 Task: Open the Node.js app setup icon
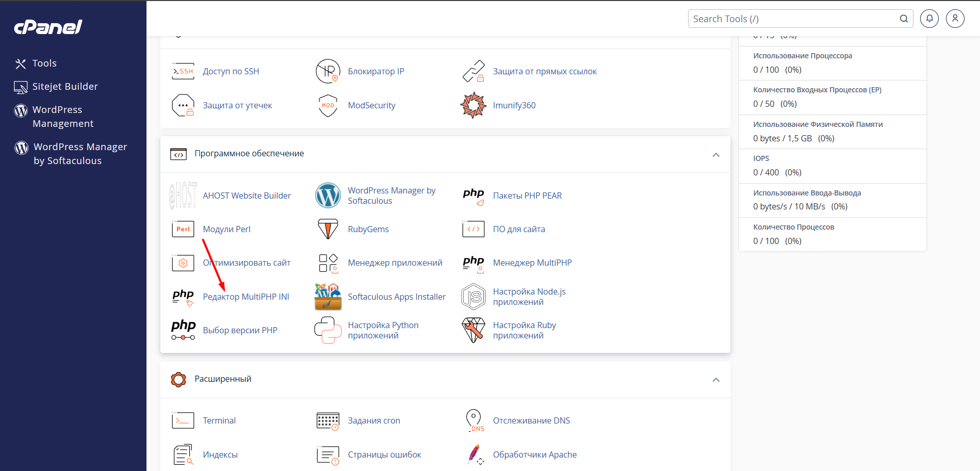473,297
